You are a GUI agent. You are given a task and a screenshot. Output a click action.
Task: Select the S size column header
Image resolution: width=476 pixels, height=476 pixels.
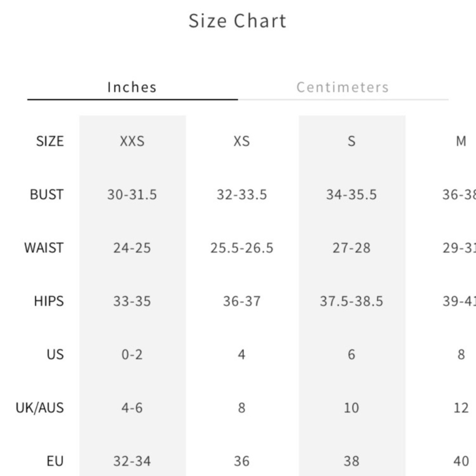(x=351, y=141)
